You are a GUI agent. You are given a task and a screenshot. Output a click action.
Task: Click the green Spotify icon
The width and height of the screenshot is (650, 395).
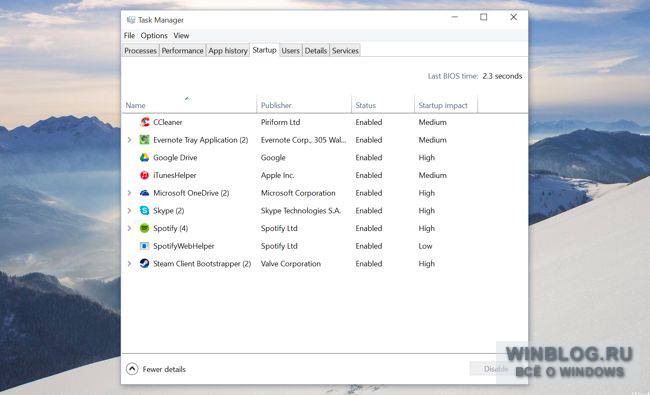pos(144,228)
